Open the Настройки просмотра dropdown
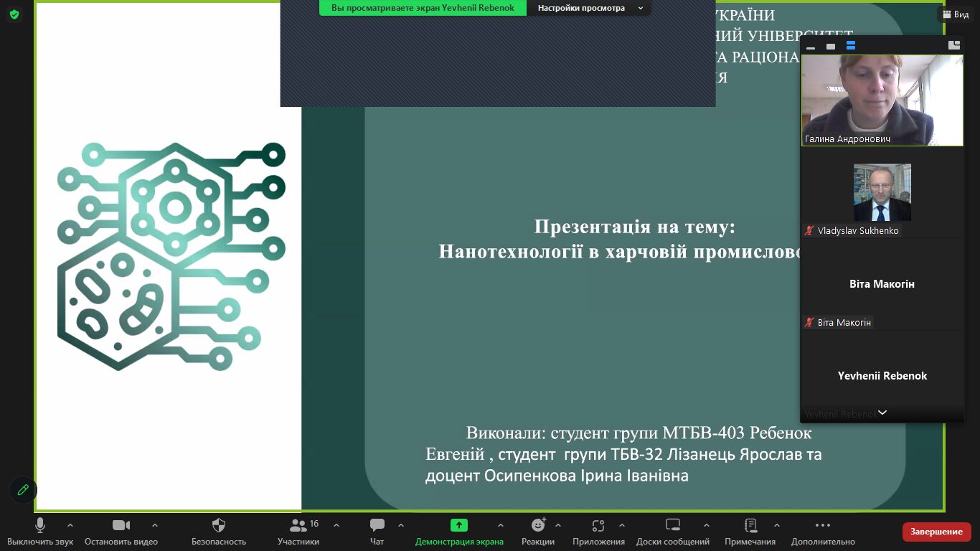Viewport: 980px width, 551px height. click(590, 8)
